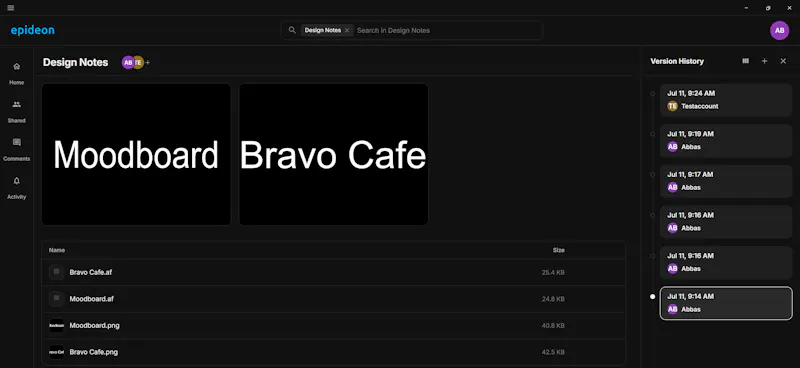Screen dimensions: 800x368
Task: Select the Jul 11, 9:19 AM version
Action: click(x=726, y=140)
